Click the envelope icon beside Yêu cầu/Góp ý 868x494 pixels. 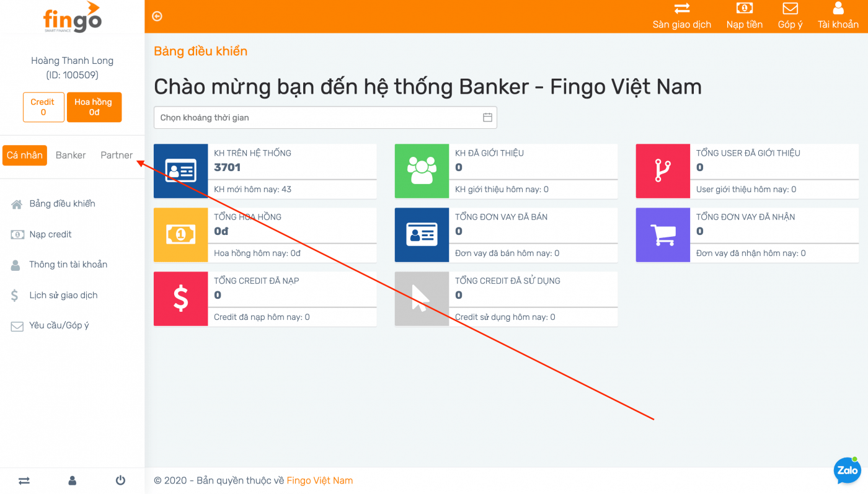coord(17,326)
